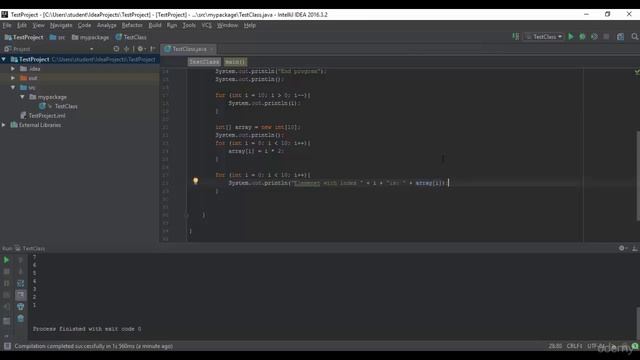Click 'Process finished with exit code 0' text

[87, 329]
